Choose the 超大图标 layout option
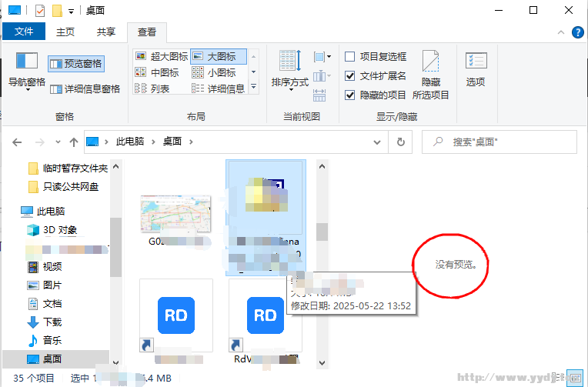588x387 pixels. tap(162, 57)
